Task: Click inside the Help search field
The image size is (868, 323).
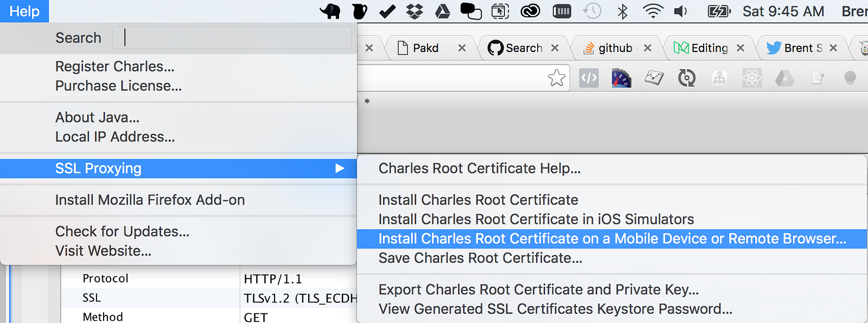Action: pos(232,37)
